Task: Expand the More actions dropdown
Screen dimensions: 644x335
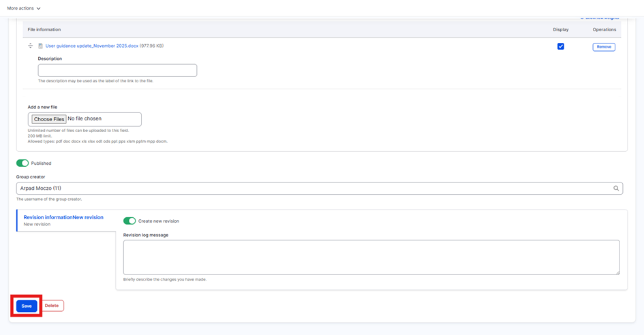Action: [x=24, y=8]
